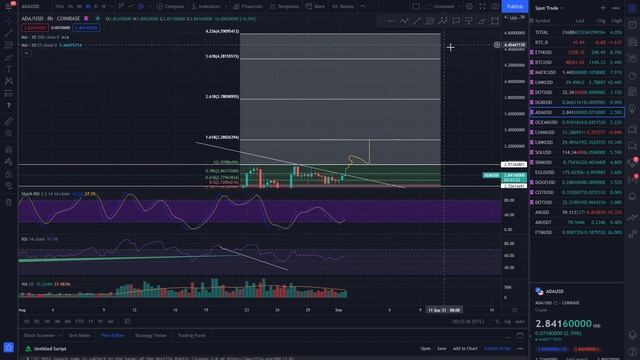Start bar Replay mode
Screen dimensions: 640x360
343,6
